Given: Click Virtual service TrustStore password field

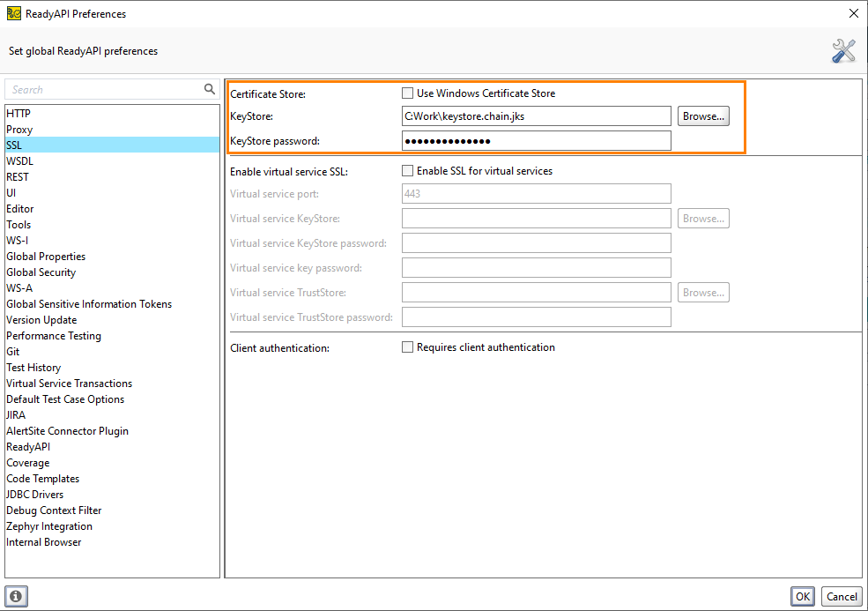Looking at the screenshot, I should (x=537, y=317).
